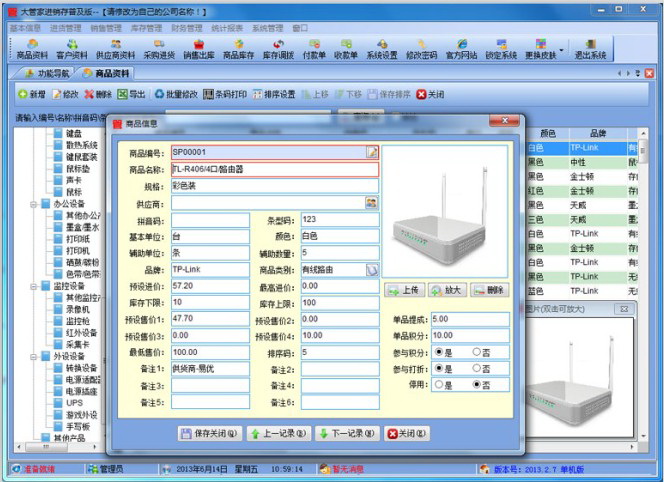Image resolution: width=664 pixels, height=482 pixels.
Task: Open 销售管理 menu
Action: coord(106,28)
